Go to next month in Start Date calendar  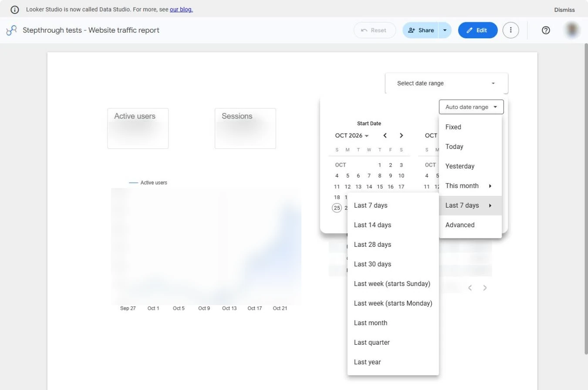tap(401, 135)
